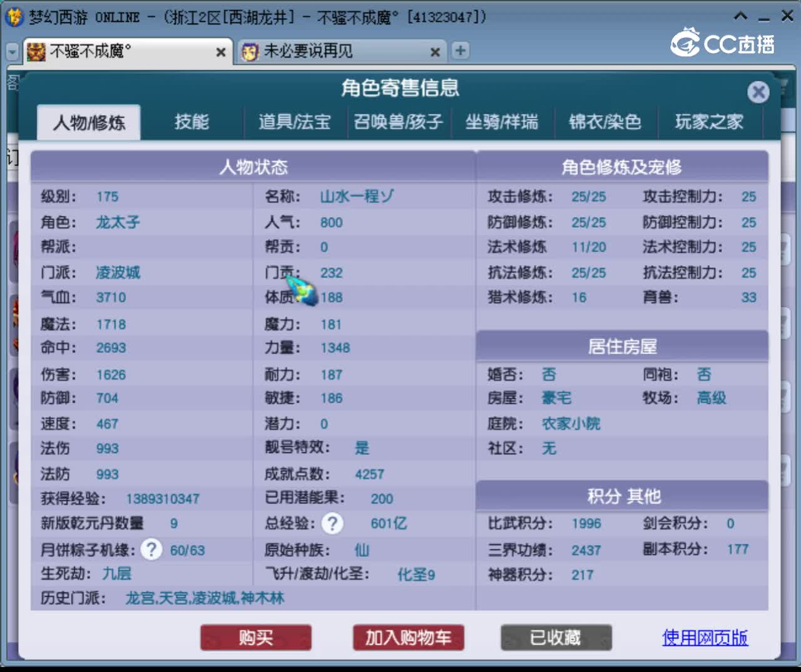
Task: Click the experience value 1389310347
Action: click(163, 499)
